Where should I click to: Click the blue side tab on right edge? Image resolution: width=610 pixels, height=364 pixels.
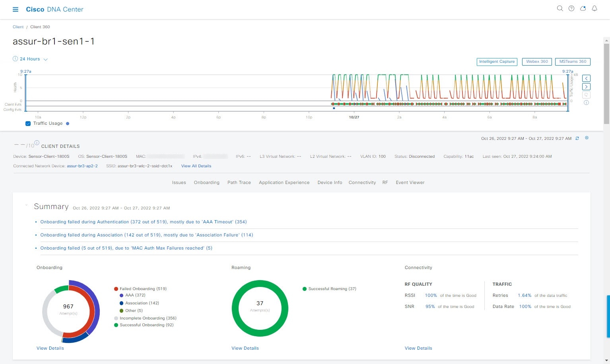(608, 316)
